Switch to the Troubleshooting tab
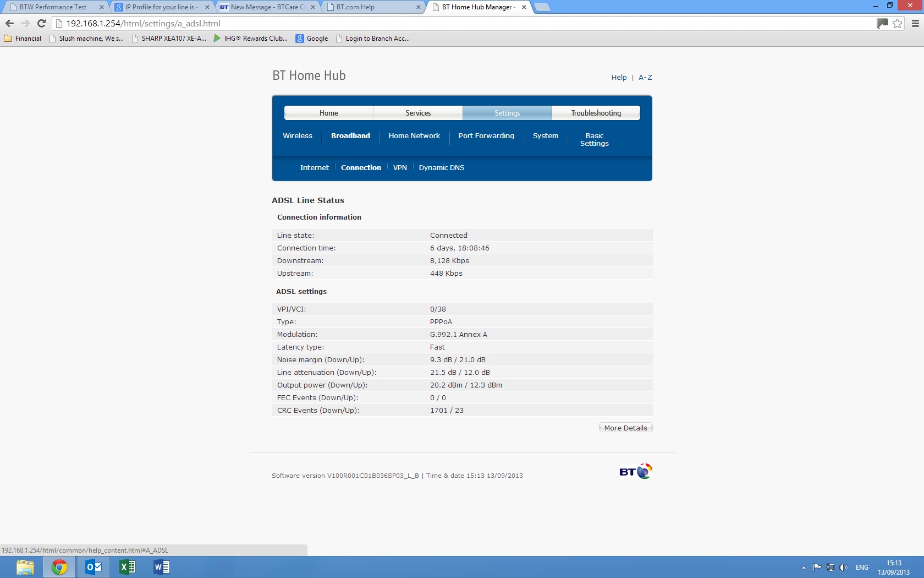Image resolution: width=924 pixels, height=578 pixels. point(596,113)
